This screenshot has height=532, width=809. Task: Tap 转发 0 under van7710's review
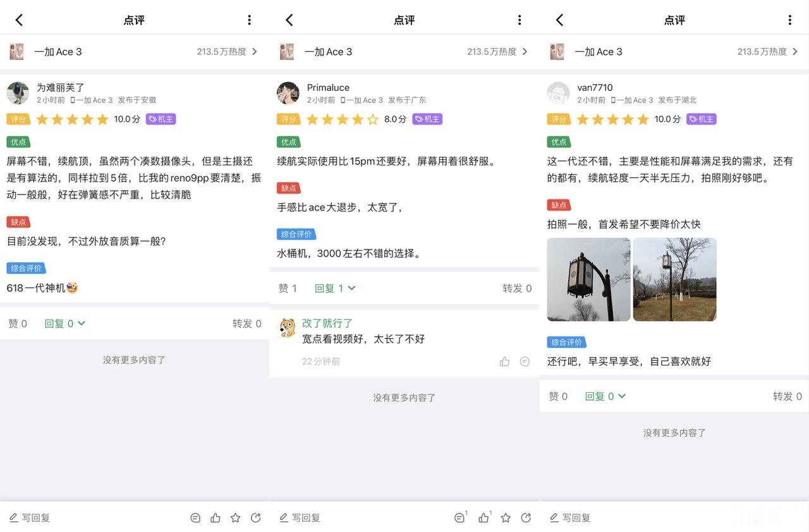pos(788,396)
